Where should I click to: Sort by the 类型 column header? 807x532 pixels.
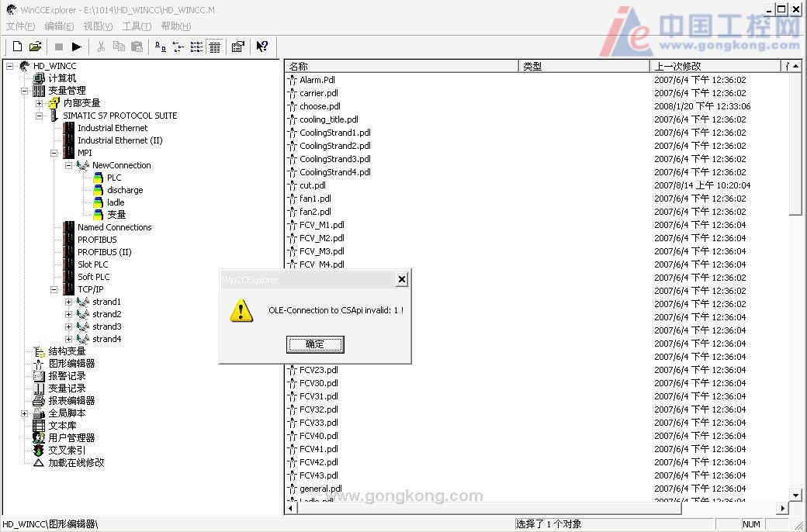[584, 67]
